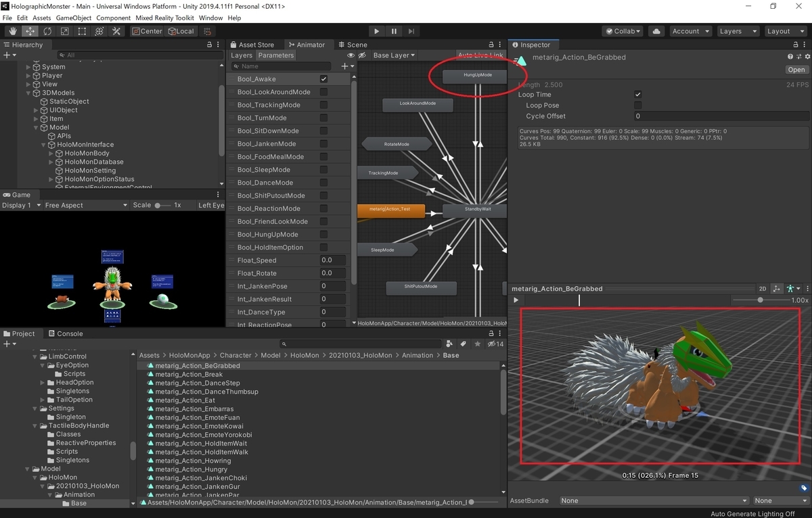Enable Loop Pose checkbox
The width and height of the screenshot is (812, 518).
(x=637, y=105)
